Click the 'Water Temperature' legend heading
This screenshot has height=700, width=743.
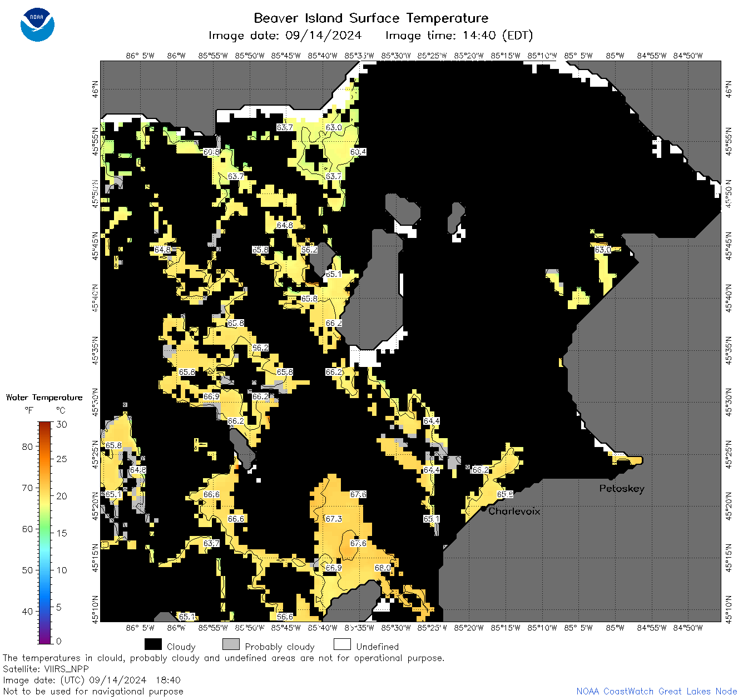[x=44, y=398]
